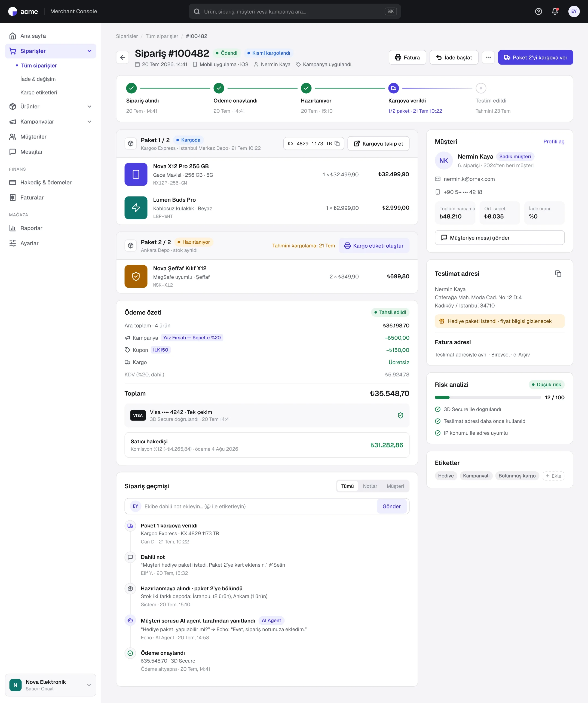Image resolution: width=588 pixels, height=703 pixels.
Task: Click Müşteriye mesaj gönder button
Action: coord(499,238)
